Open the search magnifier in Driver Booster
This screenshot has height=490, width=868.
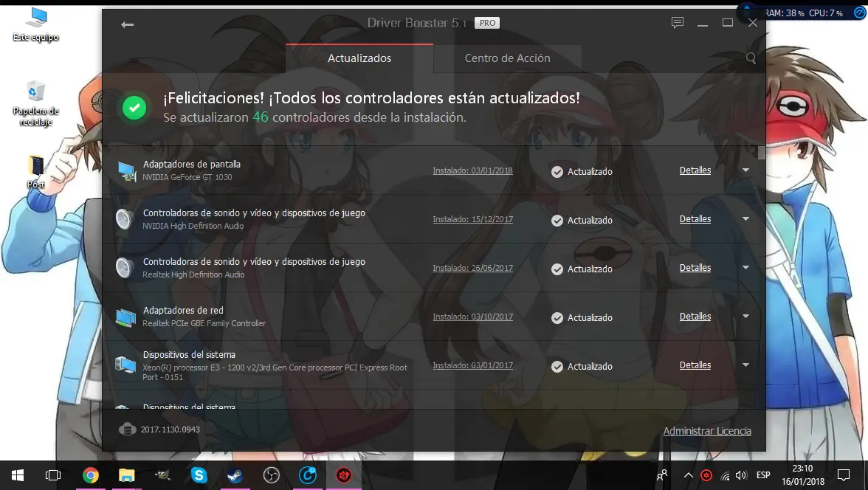coord(751,58)
